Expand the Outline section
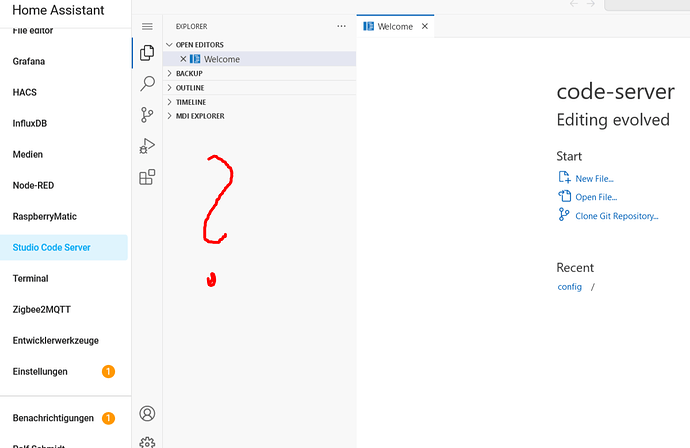 coord(259,88)
